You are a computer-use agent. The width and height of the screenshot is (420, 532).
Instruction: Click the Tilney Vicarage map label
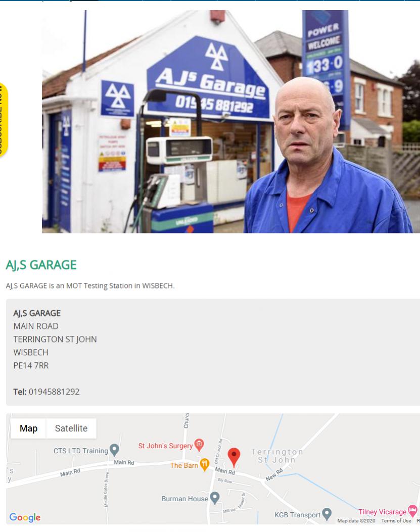[x=382, y=512]
